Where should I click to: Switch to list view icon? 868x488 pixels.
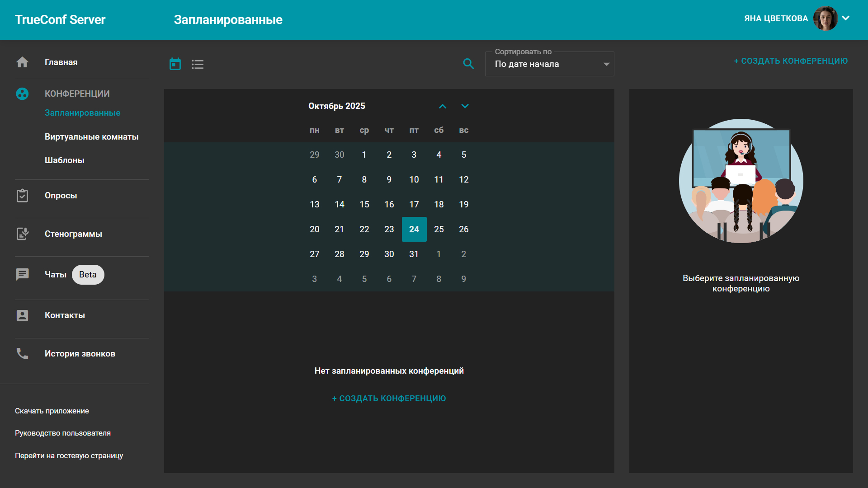click(x=198, y=64)
